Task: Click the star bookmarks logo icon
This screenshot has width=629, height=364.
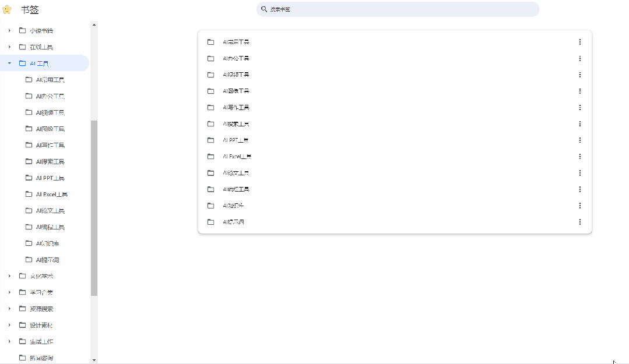Action: [x=7, y=10]
